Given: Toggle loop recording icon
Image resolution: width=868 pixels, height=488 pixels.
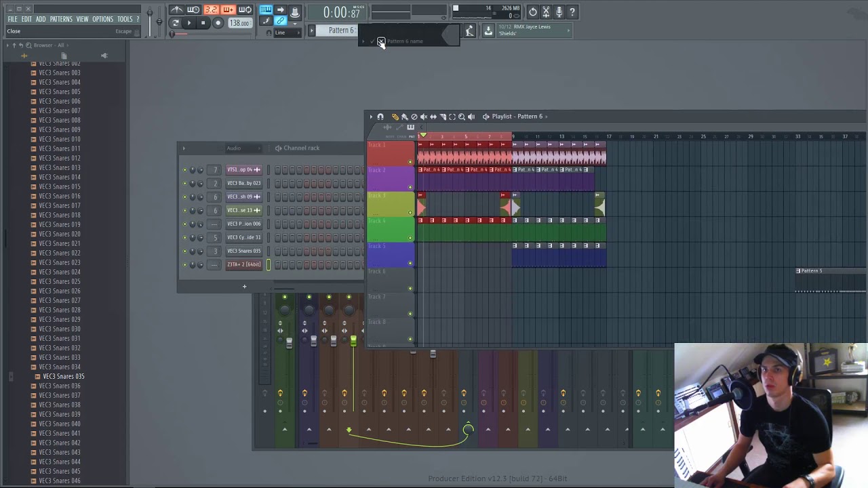Looking at the screenshot, I should (245, 9).
